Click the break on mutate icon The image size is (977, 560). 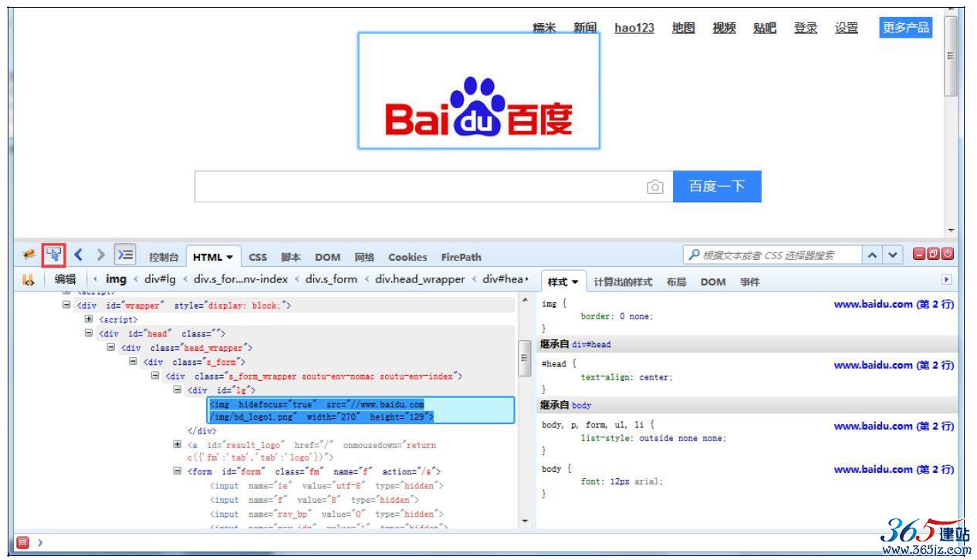tap(29, 280)
